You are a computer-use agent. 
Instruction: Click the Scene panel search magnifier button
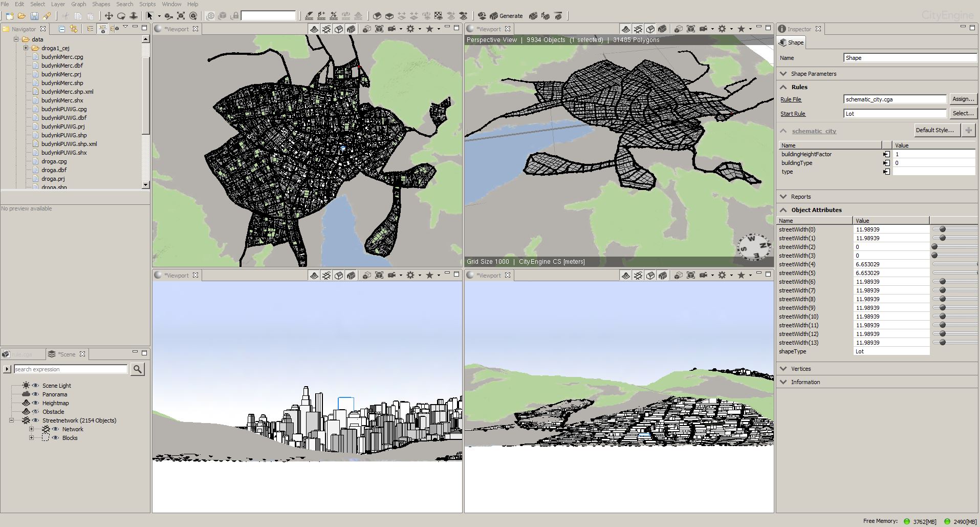point(138,369)
